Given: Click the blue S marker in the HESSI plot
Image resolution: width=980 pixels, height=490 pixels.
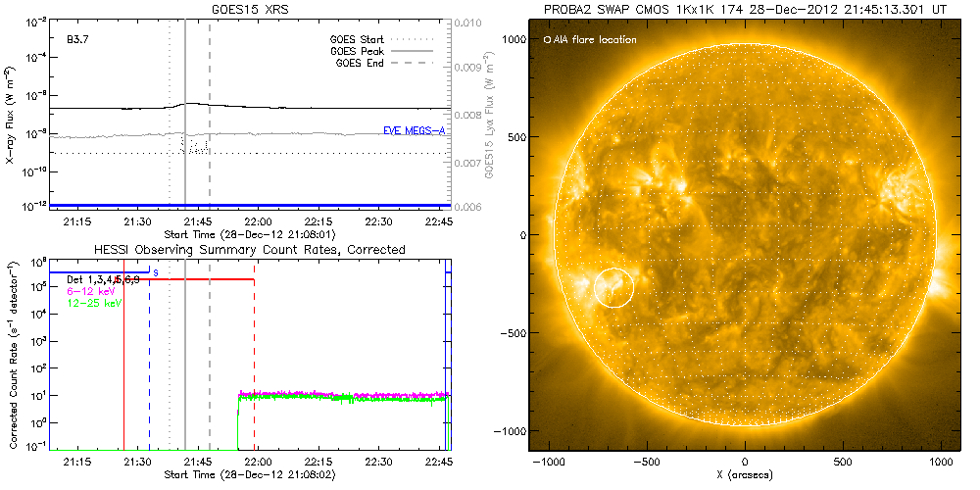Looking at the screenshot, I should pyautogui.click(x=156, y=273).
